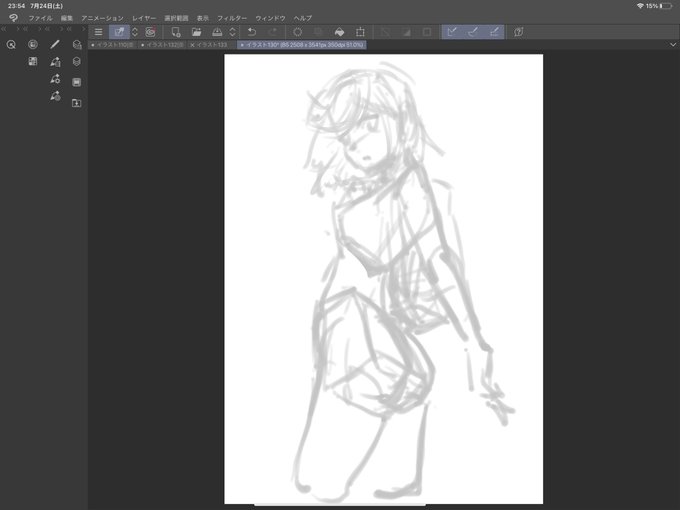The width and height of the screenshot is (680, 510).
Task: Click the Redo arrow
Action: point(272,32)
